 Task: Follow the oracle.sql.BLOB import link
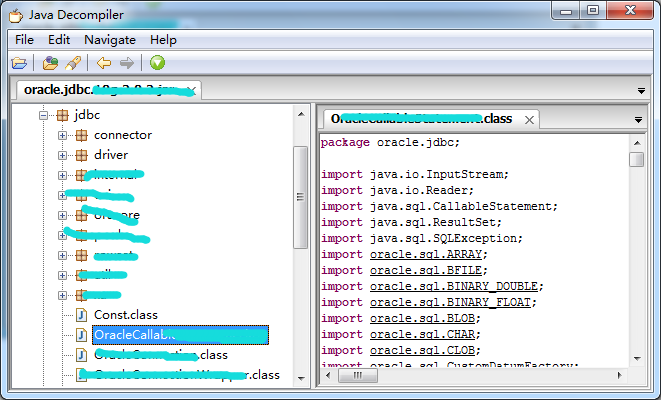422,318
